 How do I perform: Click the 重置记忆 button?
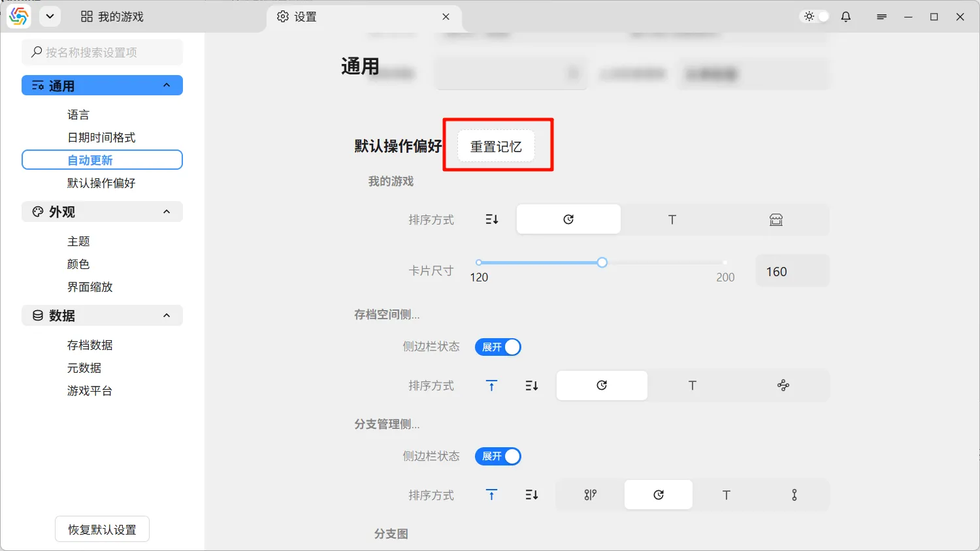[496, 147]
